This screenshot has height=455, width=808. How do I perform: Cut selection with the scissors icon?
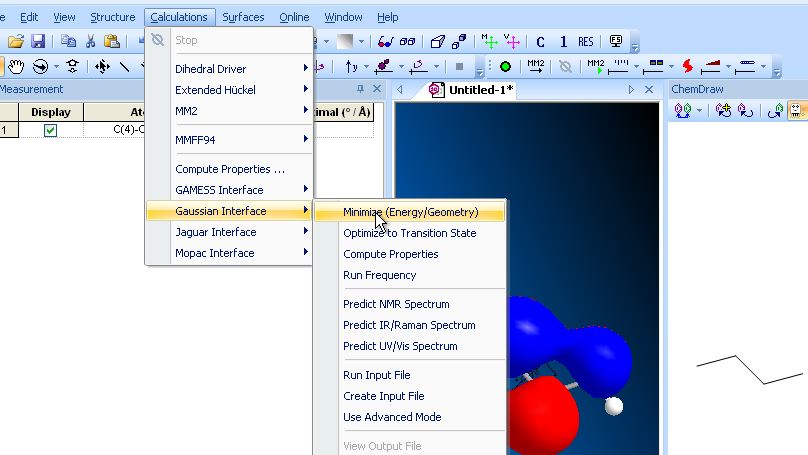[x=91, y=41]
